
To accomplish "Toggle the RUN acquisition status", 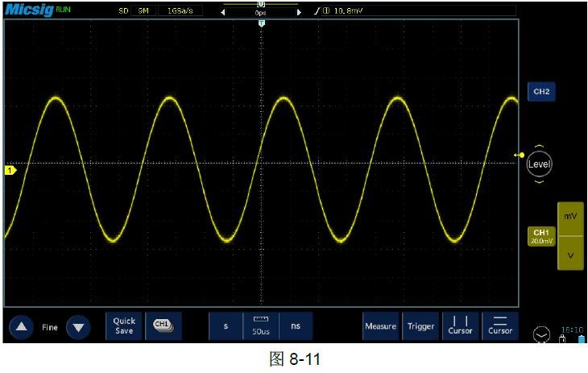I will coord(63,10).
